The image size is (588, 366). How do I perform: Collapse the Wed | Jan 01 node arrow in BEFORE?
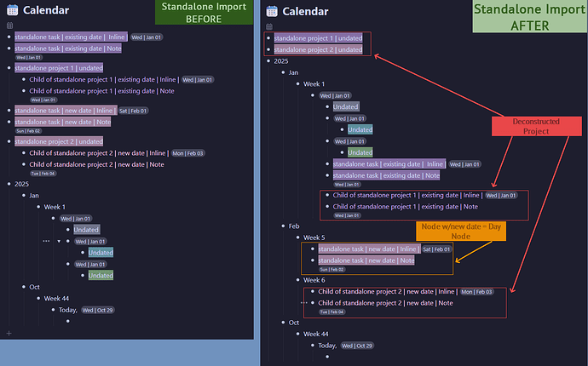(x=59, y=242)
